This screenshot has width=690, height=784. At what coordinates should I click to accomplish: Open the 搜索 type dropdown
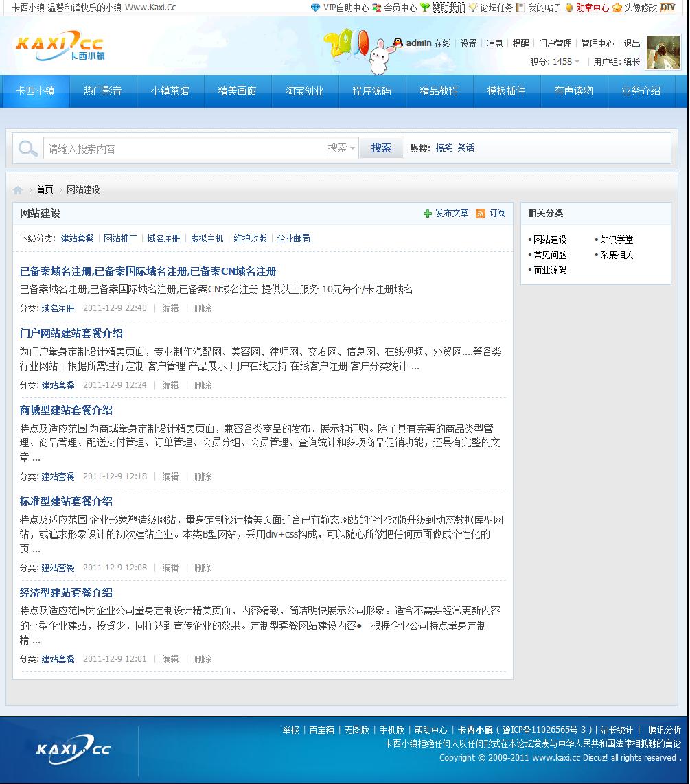pyautogui.click(x=341, y=148)
